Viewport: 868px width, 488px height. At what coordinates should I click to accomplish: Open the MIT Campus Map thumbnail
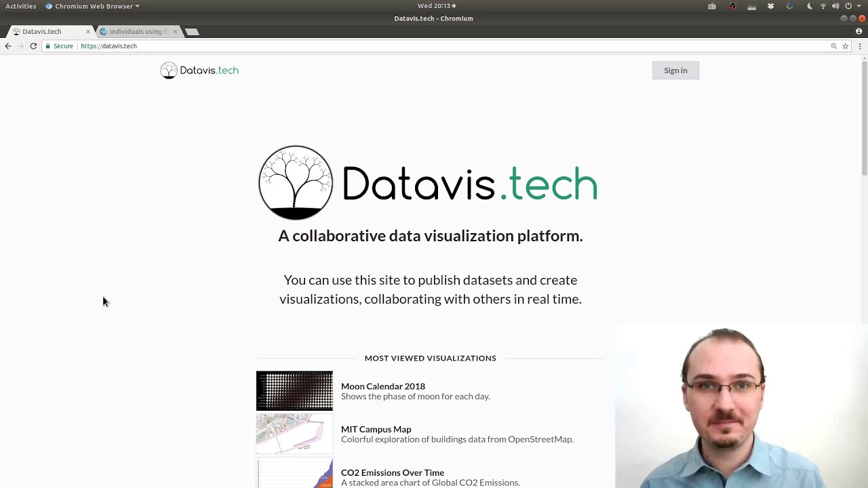(x=294, y=434)
